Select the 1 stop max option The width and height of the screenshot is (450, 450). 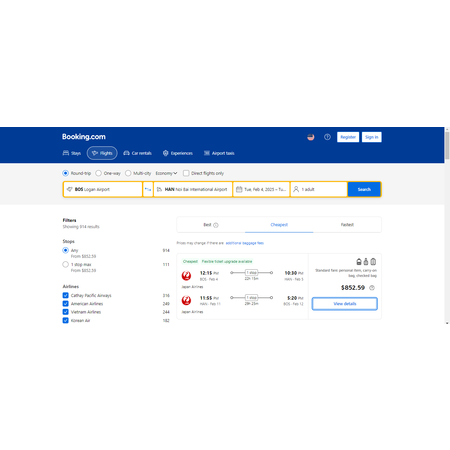(66, 265)
